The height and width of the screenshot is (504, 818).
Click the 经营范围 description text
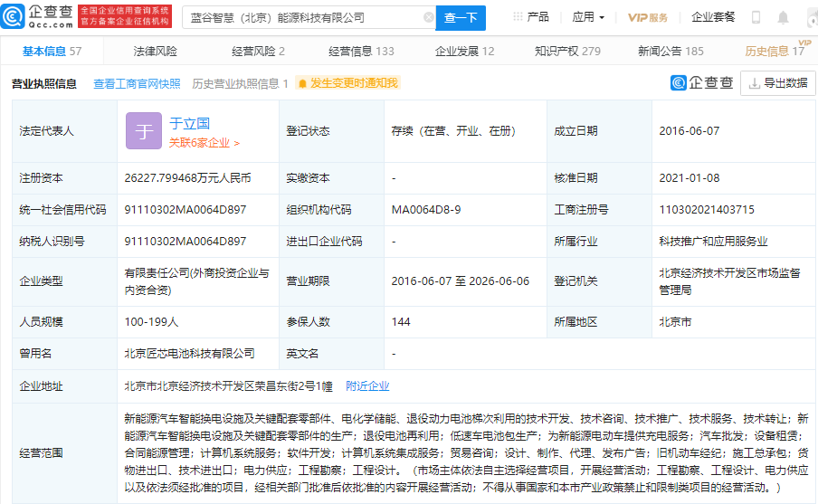(x=466, y=452)
